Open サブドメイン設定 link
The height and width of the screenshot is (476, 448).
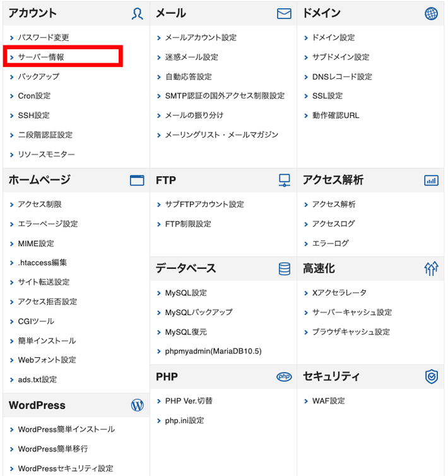click(341, 57)
